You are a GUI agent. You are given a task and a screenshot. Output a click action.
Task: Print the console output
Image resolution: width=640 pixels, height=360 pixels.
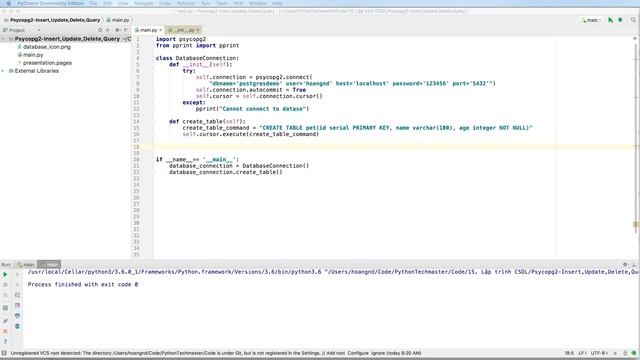[x=17, y=316]
